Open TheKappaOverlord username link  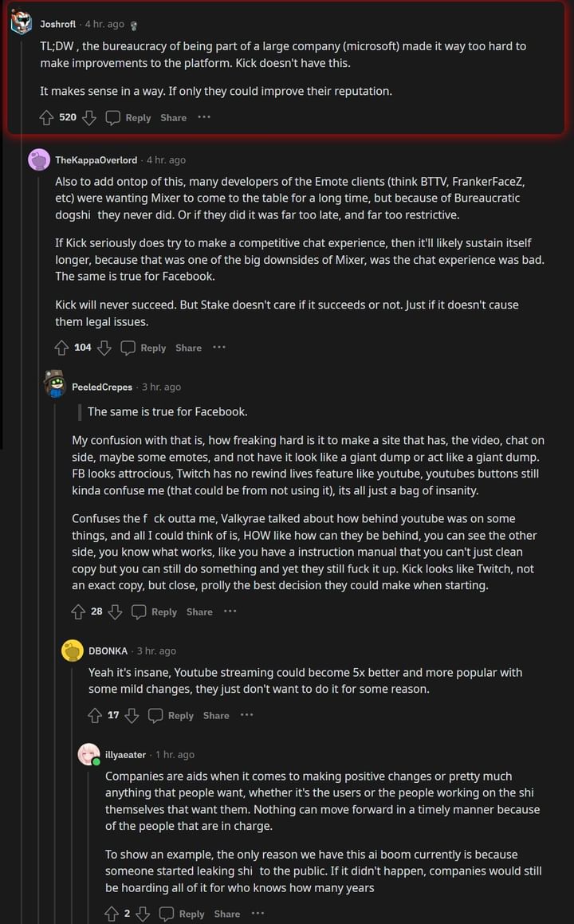(x=96, y=160)
